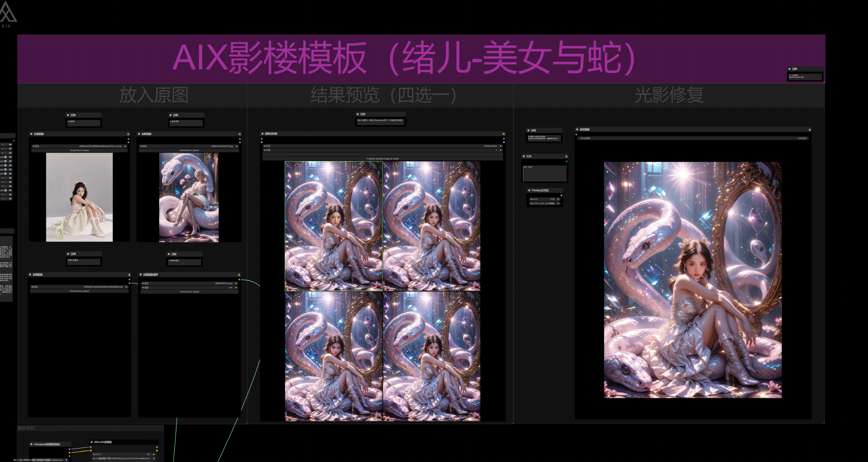Collapse the 文本 node via its title dot
Viewport: 868px width, 462px height.
click(x=524, y=156)
